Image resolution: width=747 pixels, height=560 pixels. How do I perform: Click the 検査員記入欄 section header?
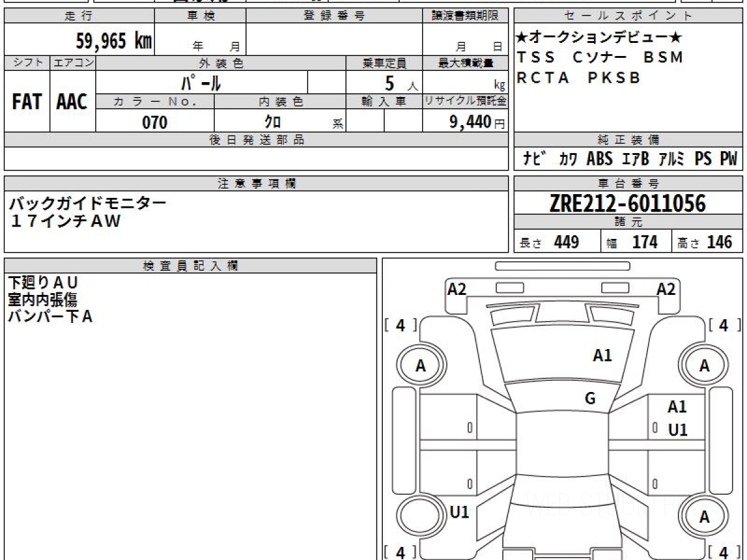[x=190, y=266]
